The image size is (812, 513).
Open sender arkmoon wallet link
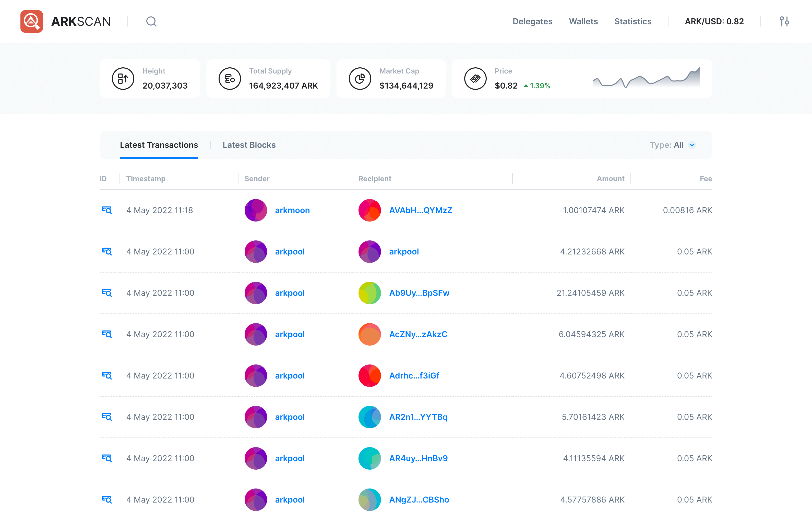tap(292, 210)
